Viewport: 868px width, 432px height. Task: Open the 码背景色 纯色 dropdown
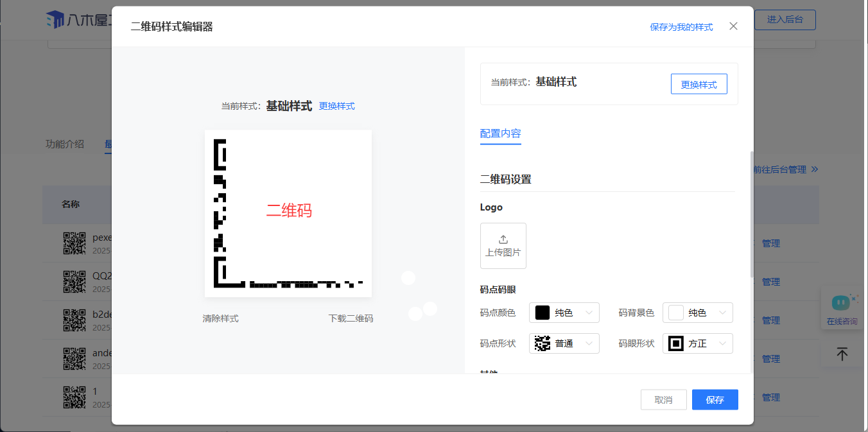(698, 313)
